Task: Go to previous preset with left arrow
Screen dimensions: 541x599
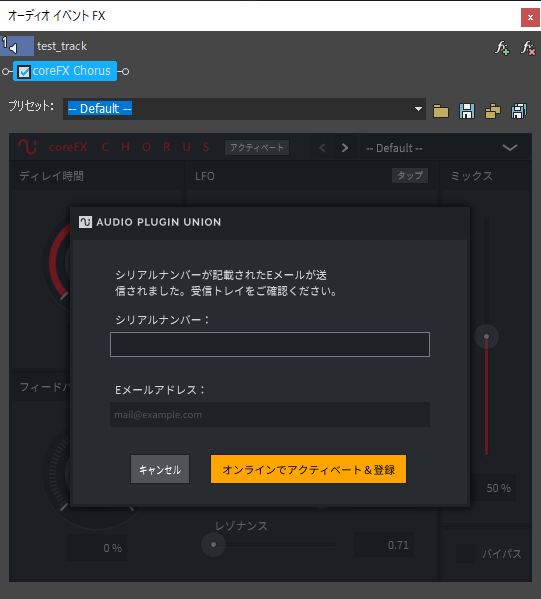Action: (x=322, y=148)
